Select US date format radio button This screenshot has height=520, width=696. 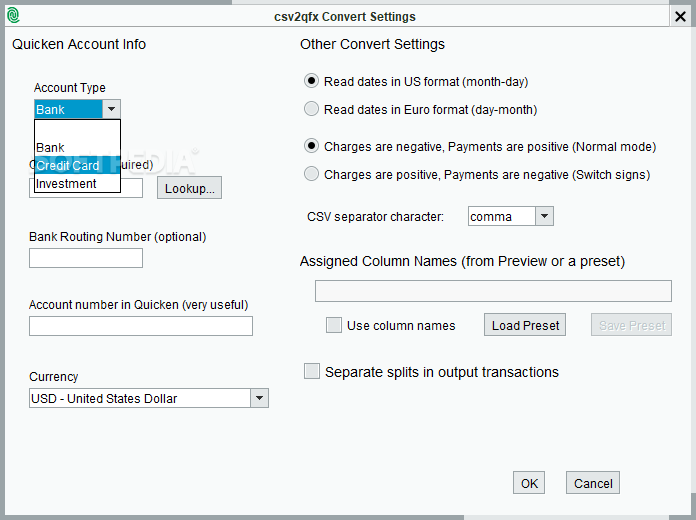311,81
